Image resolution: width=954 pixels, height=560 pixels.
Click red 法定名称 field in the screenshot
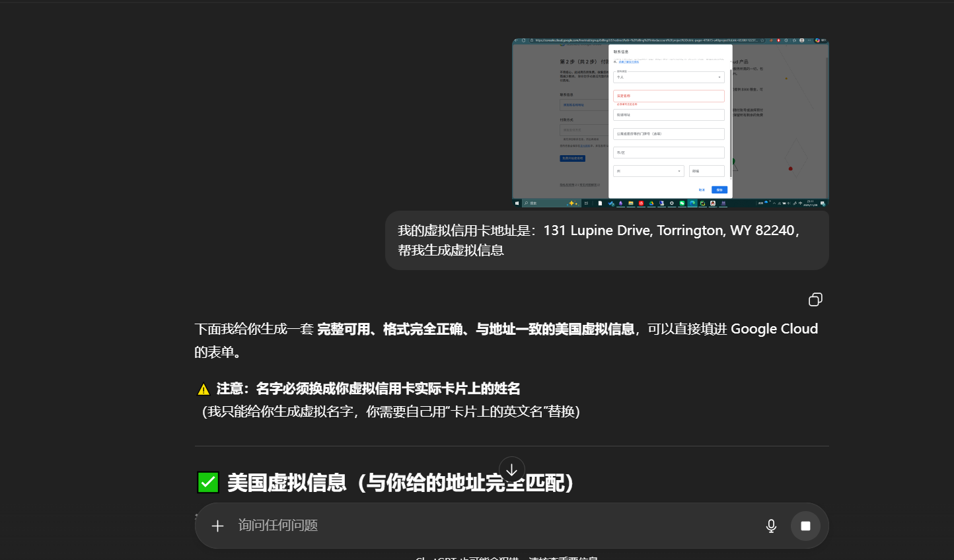point(669,96)
